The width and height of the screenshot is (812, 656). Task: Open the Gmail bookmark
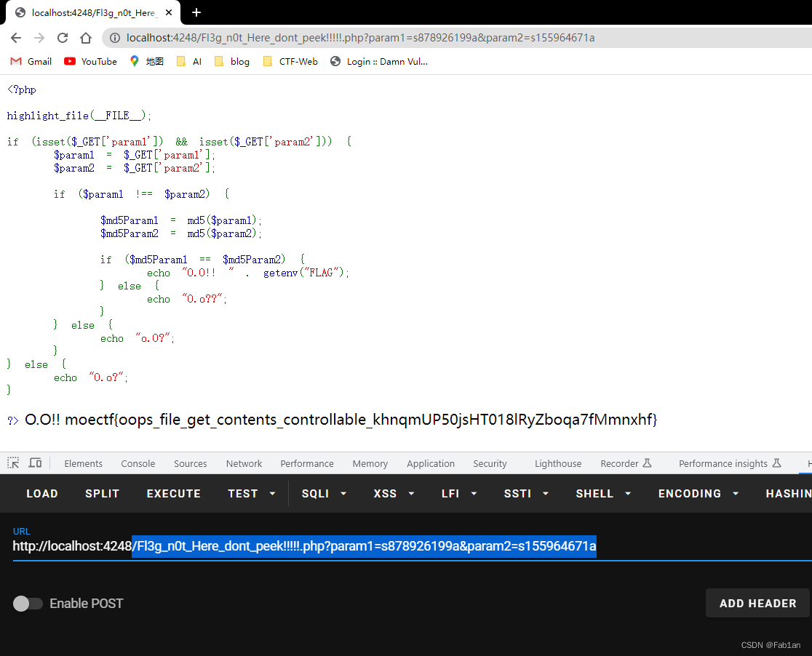(31, 62)
